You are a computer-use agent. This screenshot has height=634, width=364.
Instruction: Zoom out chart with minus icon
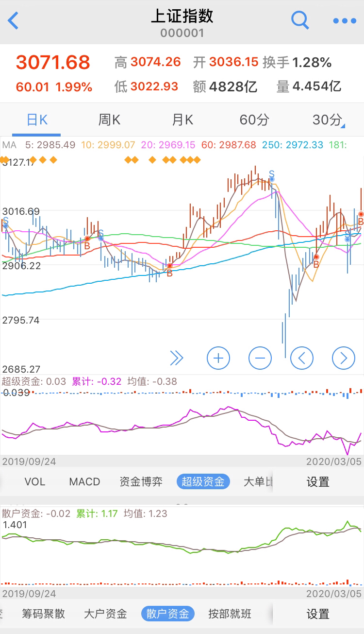click(x=260, y=359)
